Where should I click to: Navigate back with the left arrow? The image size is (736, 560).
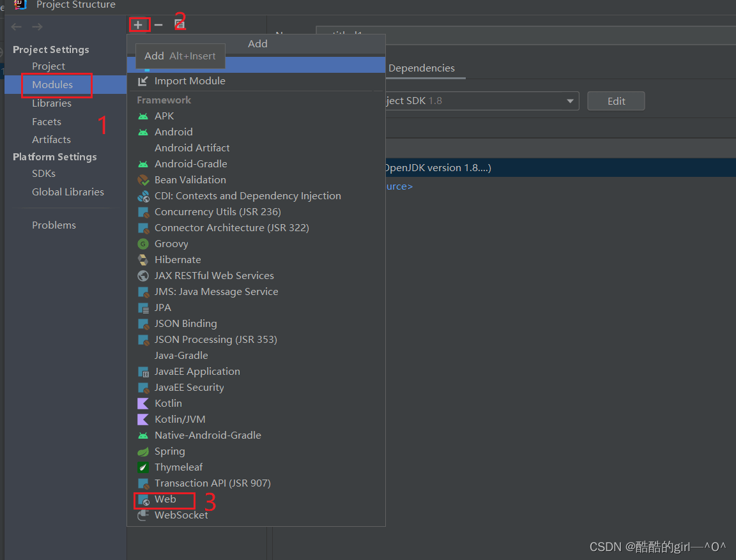click(x=17, y=27)
